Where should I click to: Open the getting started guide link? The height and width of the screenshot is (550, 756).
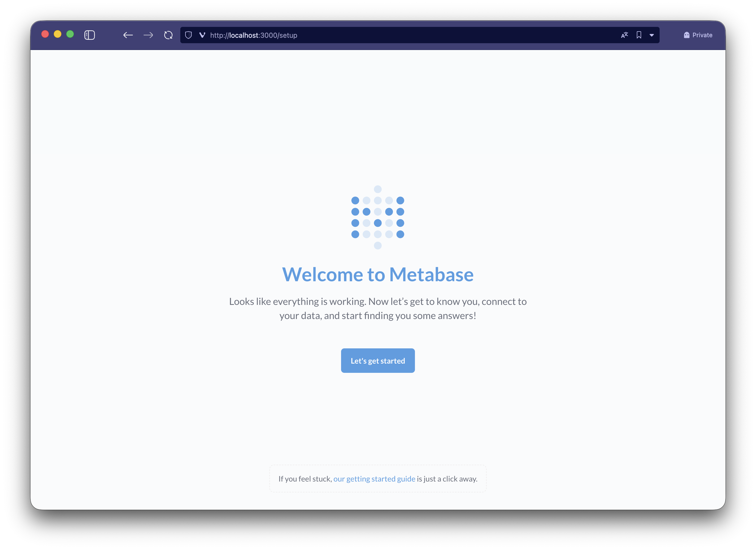374,479
